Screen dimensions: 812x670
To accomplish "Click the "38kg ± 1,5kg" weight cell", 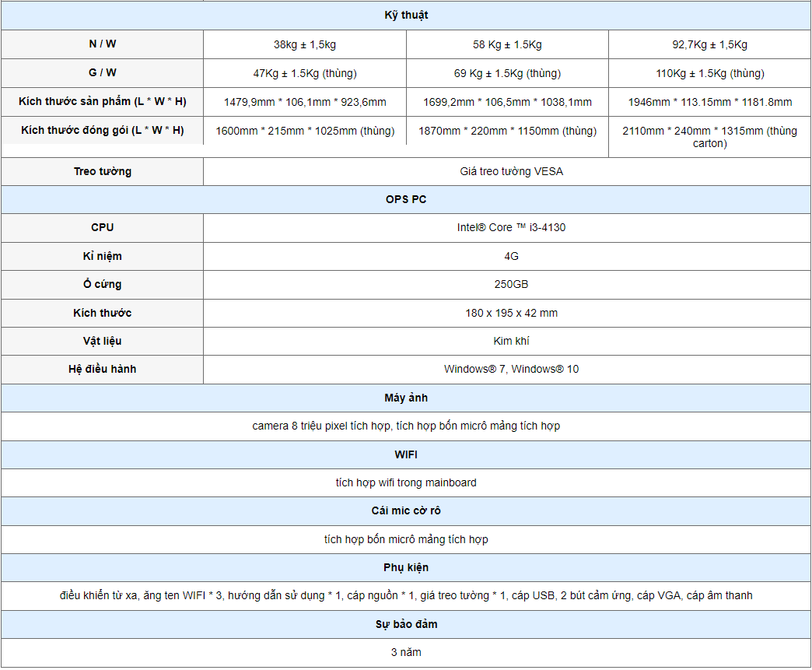I will pyautogui.click(x=305, y=44).
